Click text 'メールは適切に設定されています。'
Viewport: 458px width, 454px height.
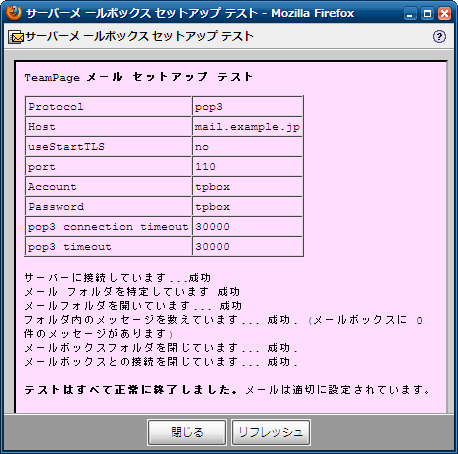338,390
